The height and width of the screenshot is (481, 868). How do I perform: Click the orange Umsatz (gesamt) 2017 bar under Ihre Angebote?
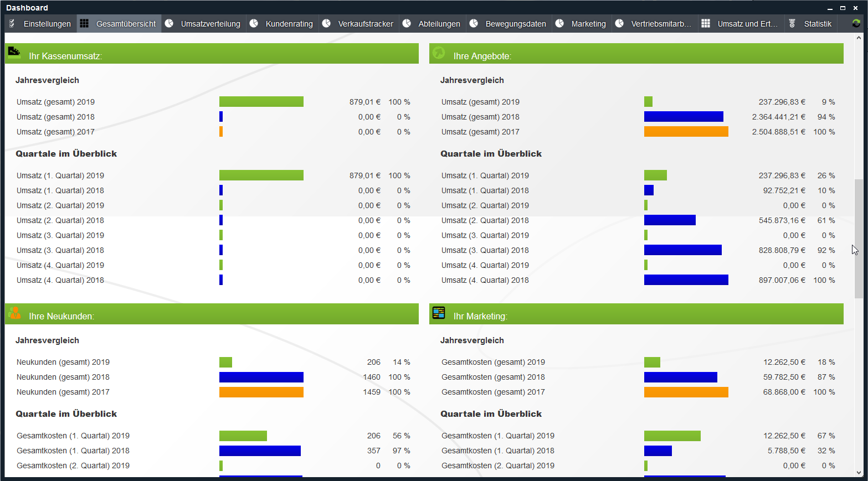686,132
